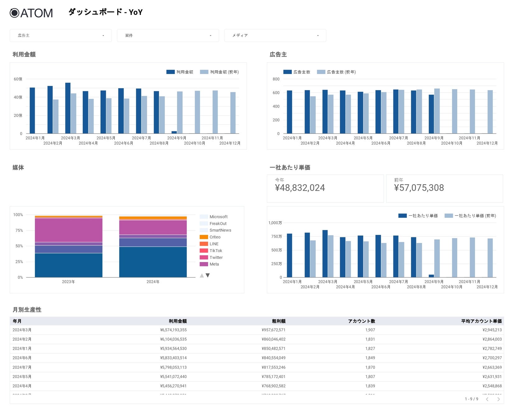Expand the メディア filter dropdown
Viewport: 517px width, 420px height.
pyautogui.click(x=275, y=35)
